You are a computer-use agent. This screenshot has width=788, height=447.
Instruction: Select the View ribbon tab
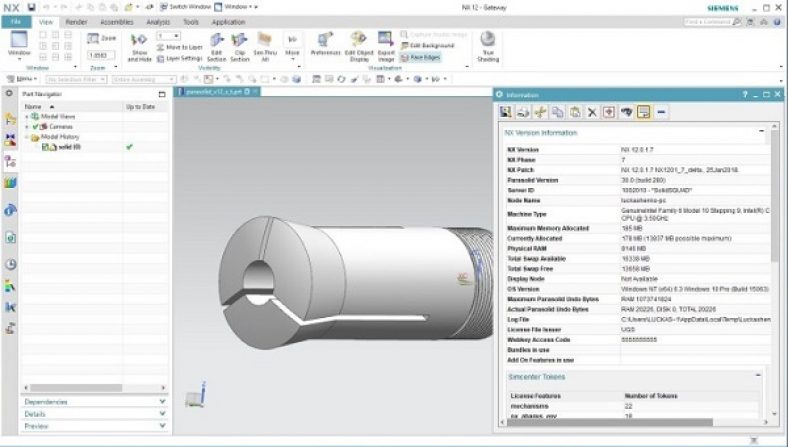click(x=46, y=22)
